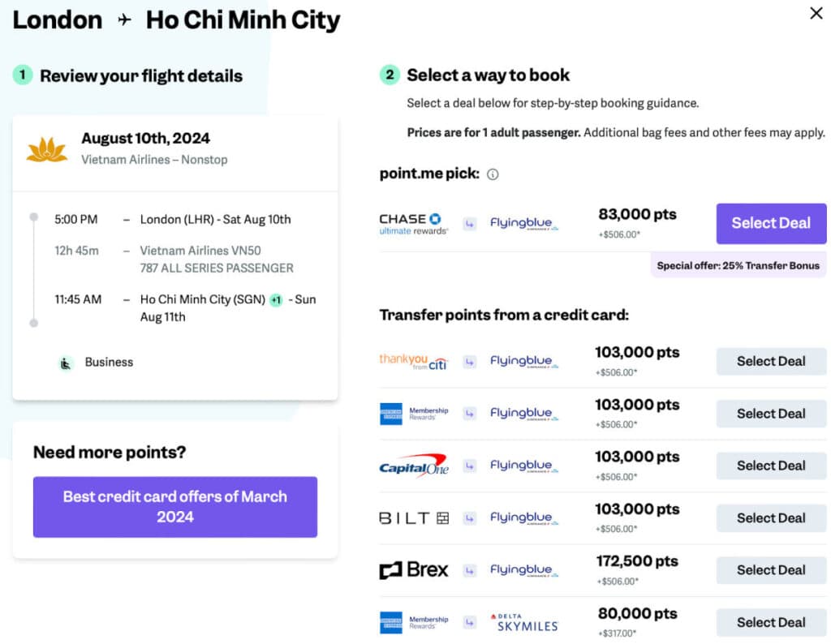Click the Bilt logo
The height and width of the screenshot is (644, 831).
413,517
